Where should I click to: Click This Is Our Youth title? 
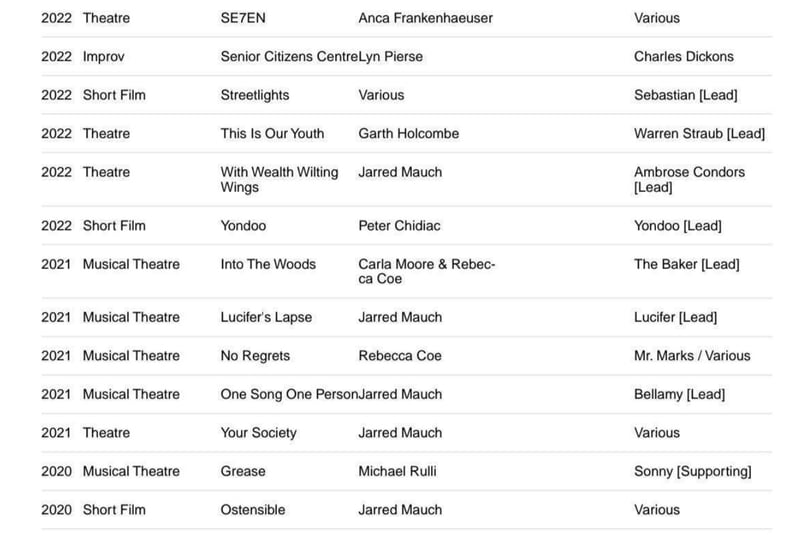pyautogui.click(x=272, y=134)
